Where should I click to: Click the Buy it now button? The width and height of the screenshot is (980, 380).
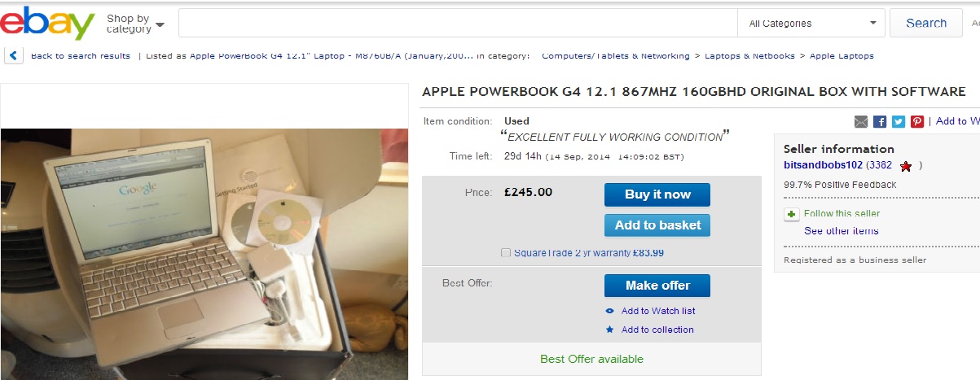pyautogui.click(x=657, y=194)
